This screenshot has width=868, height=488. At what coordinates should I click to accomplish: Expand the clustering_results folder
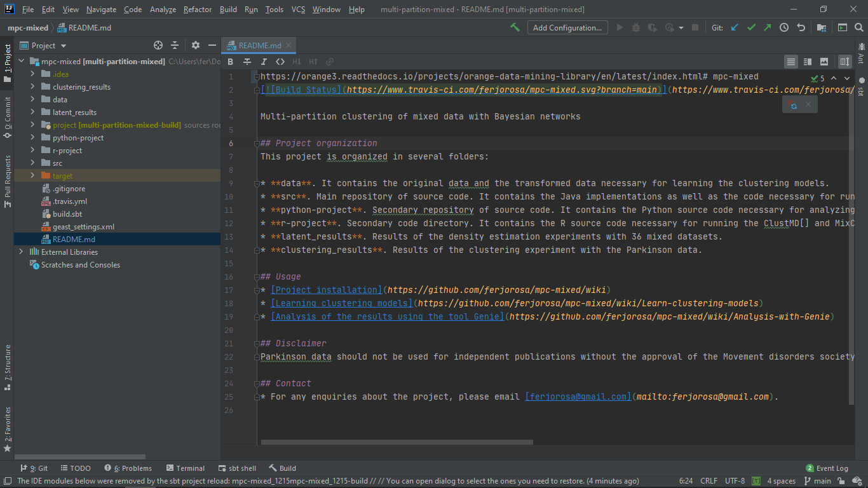tap(32, 87)
